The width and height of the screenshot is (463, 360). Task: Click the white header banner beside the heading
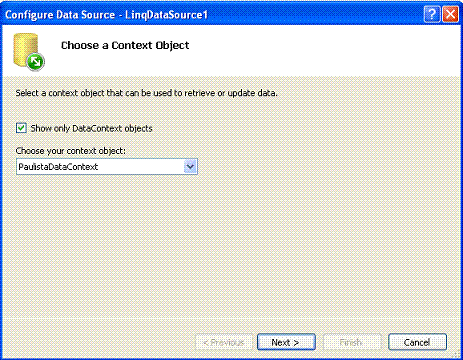317,50
